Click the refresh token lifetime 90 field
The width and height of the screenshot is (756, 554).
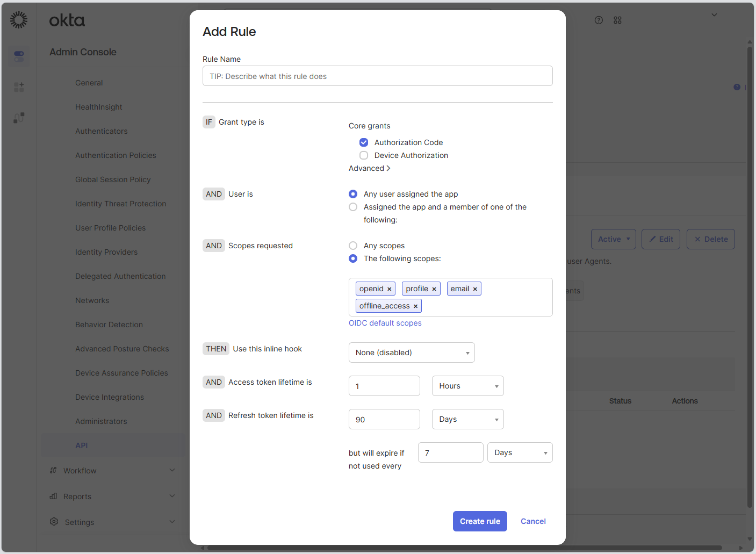coord(384,419)
